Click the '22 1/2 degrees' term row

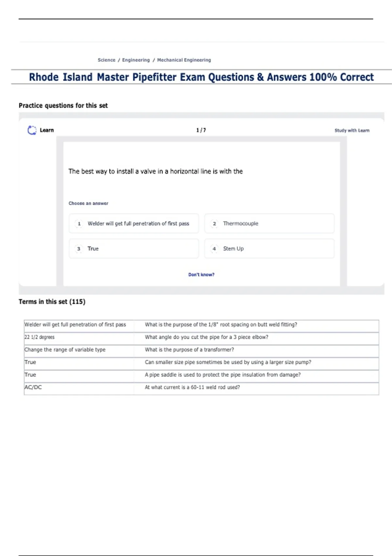coord(40,337)
